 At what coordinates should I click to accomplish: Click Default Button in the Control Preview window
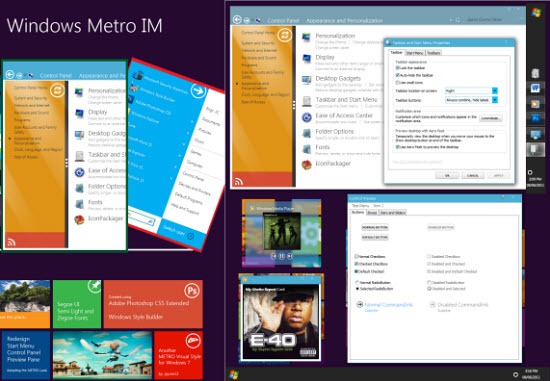point(375,237)
